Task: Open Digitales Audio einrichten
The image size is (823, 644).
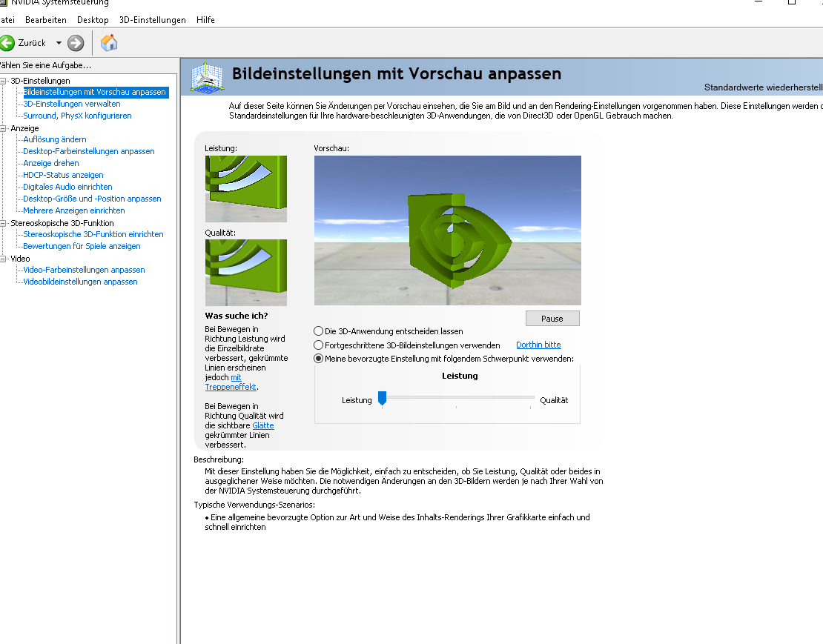Action: click(67, 187)
